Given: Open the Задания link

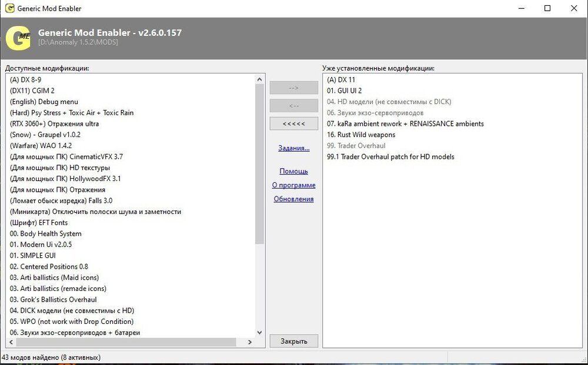Looking at the screenshot, I should [x=293, y=148].
